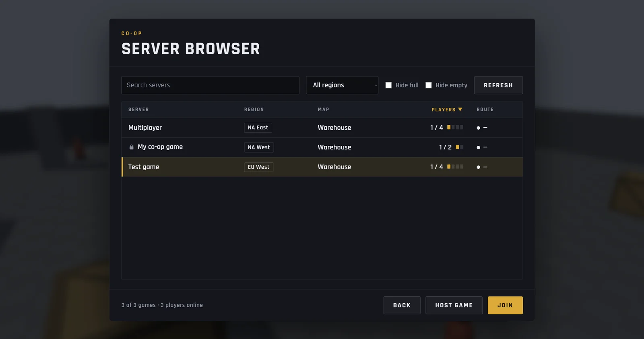This screenshot has width=644, height=339.
Task: Refresh the server list
Action: (x=498, y=85)
